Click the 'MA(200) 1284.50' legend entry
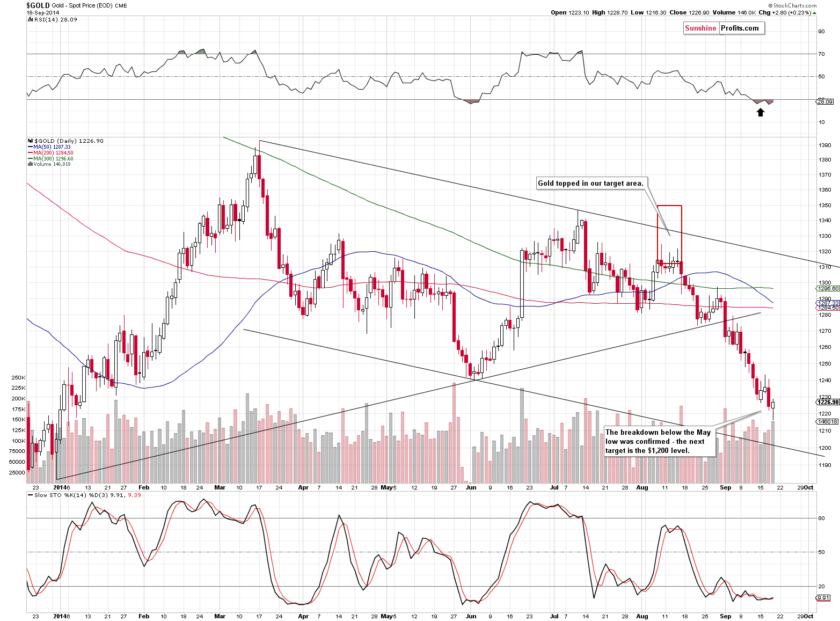 tap(53, 153)
